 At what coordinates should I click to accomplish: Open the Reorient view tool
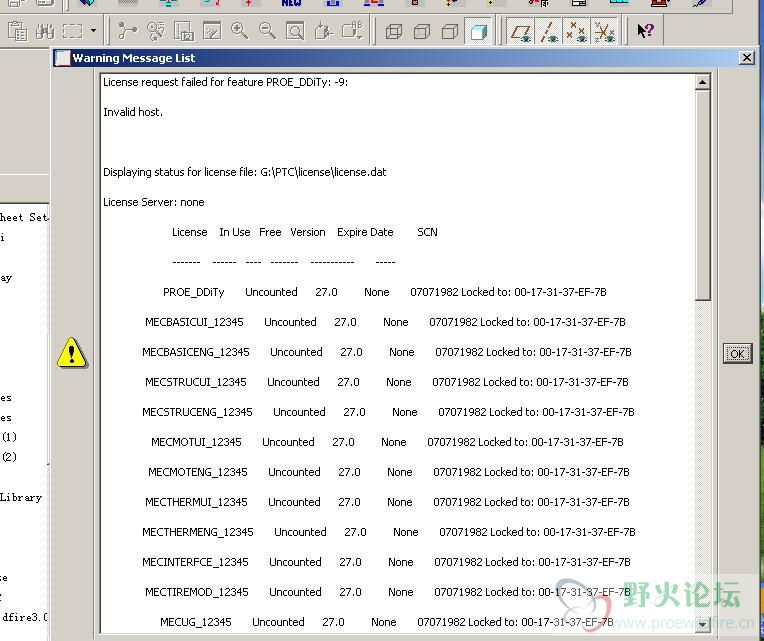point(324,31)
